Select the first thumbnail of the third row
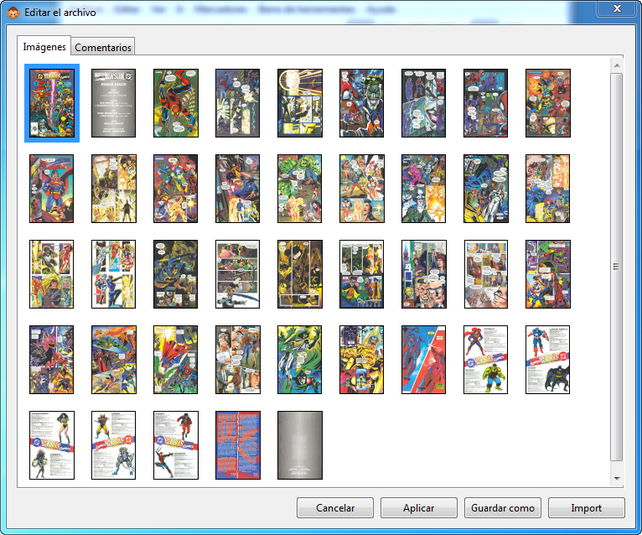 tap(52, 274)
